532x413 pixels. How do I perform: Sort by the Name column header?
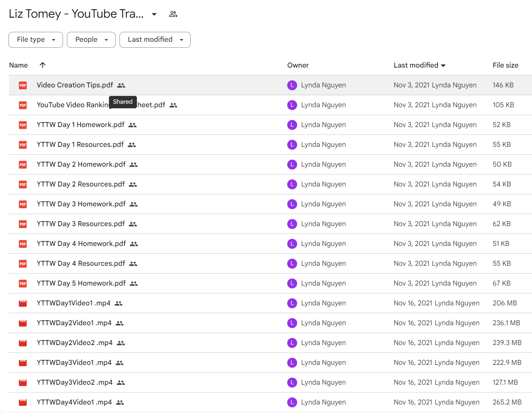18,65
